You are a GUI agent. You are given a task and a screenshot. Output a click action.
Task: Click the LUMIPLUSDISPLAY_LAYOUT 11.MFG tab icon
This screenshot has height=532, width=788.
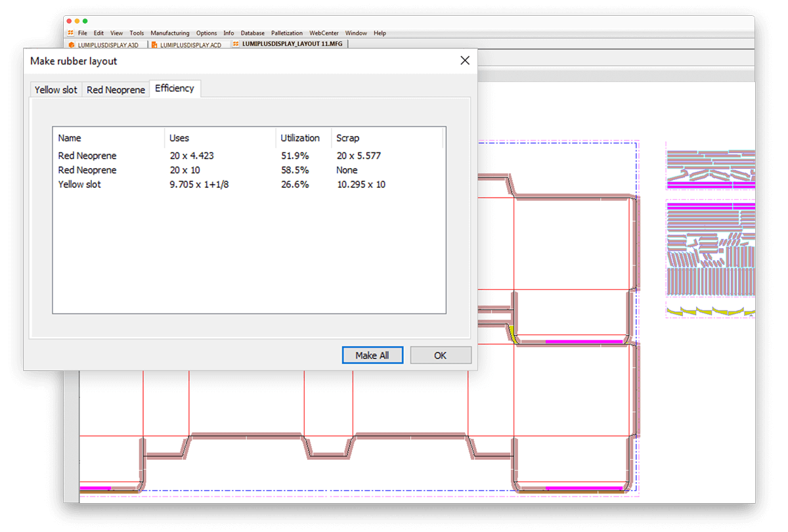(236, 44)
